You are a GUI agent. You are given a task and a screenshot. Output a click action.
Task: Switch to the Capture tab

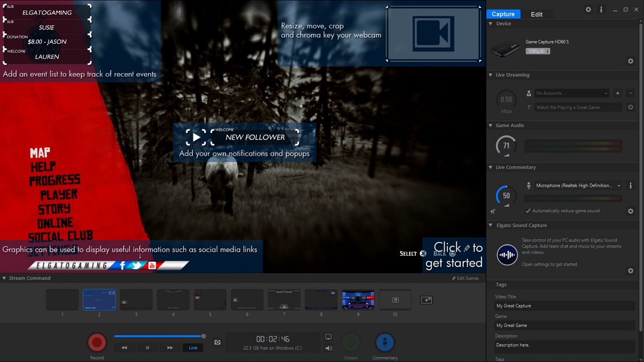click(x=503, y=14)
